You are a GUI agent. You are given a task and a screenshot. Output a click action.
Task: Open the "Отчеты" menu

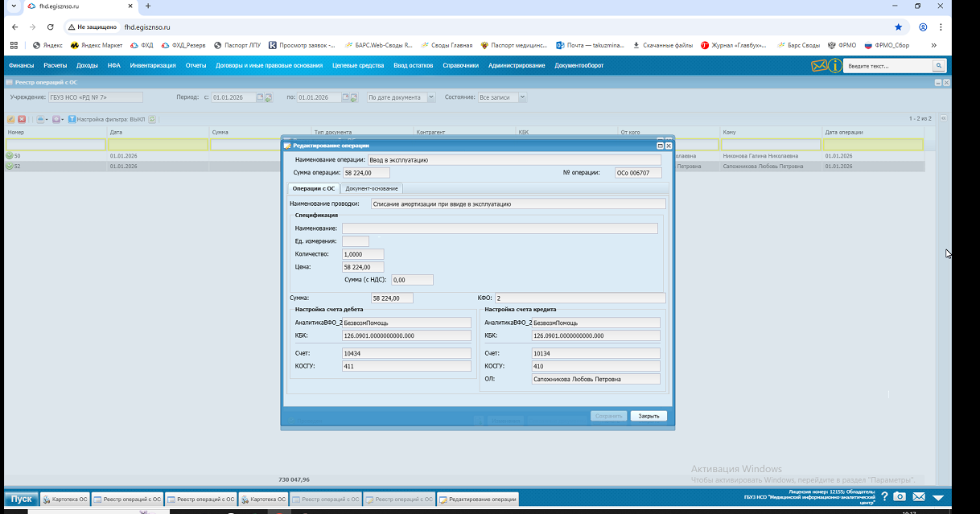coord(196,66)
